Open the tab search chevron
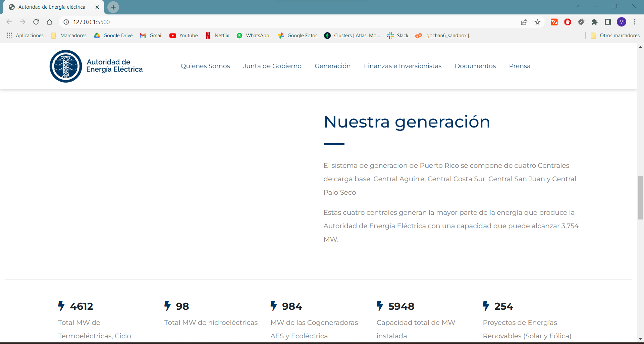This screenshot has height=344, width=644. [x=577, y=6]
